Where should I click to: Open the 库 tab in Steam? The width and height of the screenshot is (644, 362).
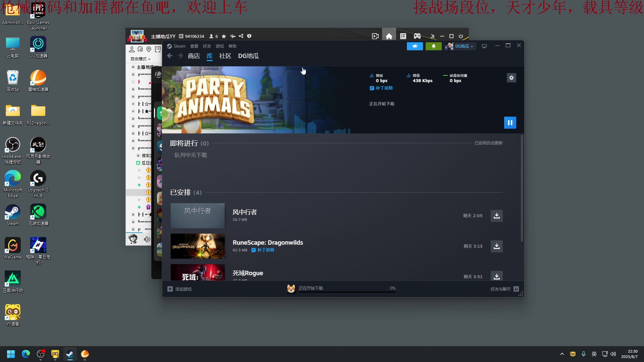coord(210,56)
